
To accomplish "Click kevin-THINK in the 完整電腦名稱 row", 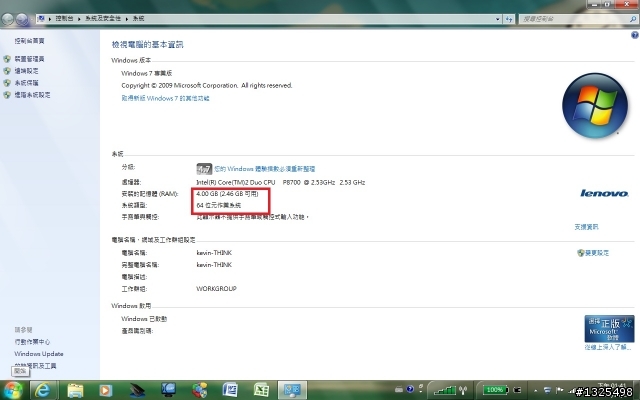I will (x=214, y=264).
